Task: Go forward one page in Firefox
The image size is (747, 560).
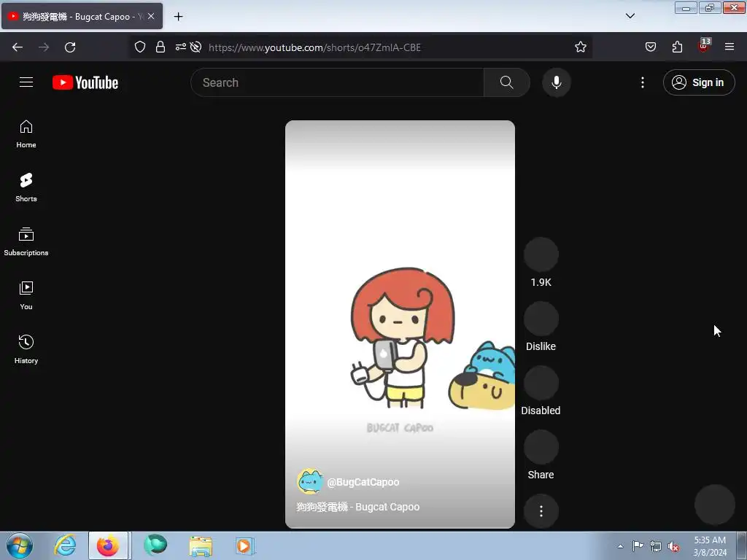Action: (44, 47)
